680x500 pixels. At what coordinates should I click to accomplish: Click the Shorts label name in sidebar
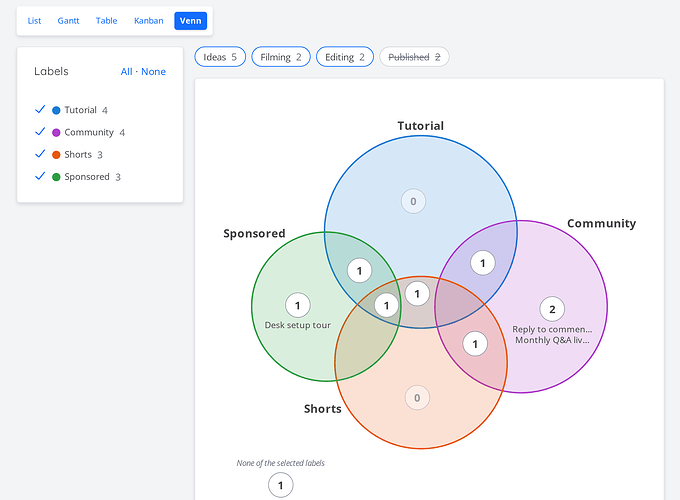click(78, 155)
